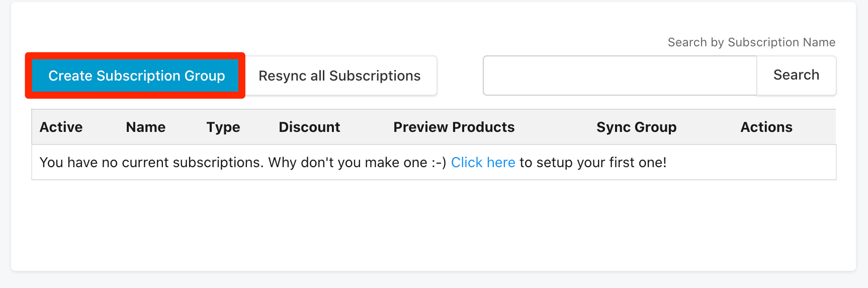The height and width of the screenshot is (288, 868).
Task: Click the Actions column header
Action: click(x=766, y=127)
